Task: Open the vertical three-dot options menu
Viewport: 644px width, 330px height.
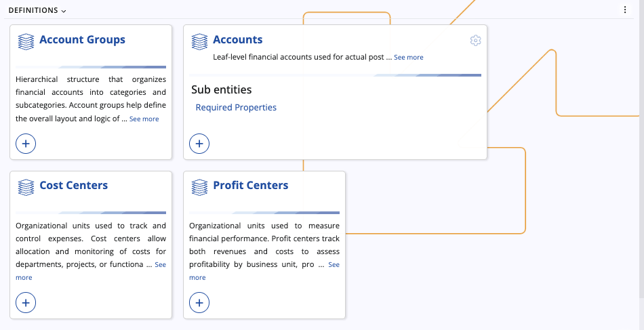Action: coord(625,10)
